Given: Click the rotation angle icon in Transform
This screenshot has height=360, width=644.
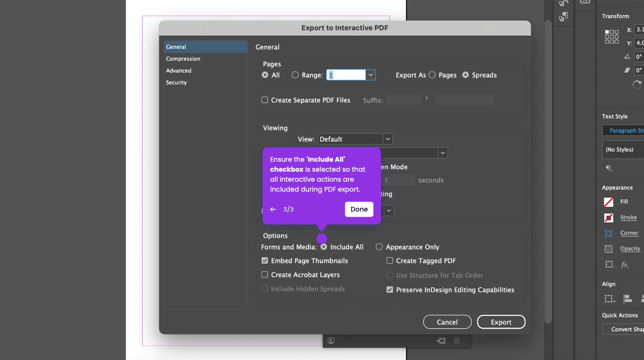Looking at the screenshot, I should click(627, 56).
